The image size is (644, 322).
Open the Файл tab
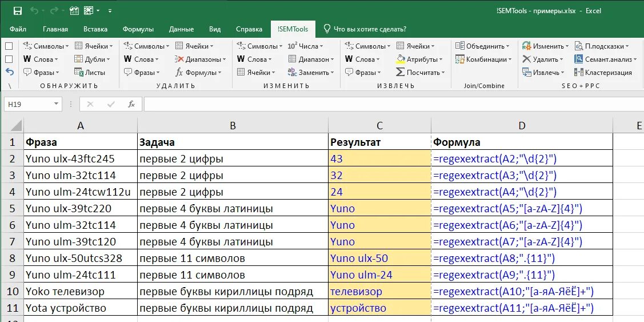[18, 29]
